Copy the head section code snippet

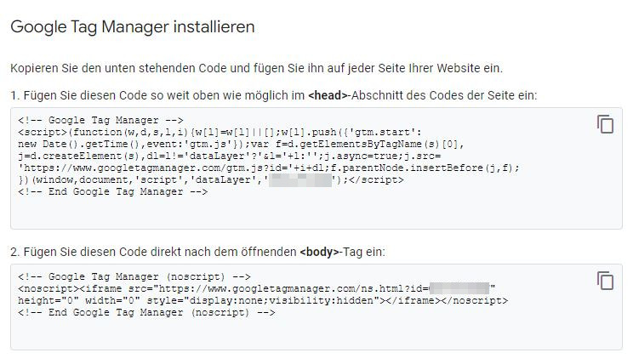(x=605, y=124)
